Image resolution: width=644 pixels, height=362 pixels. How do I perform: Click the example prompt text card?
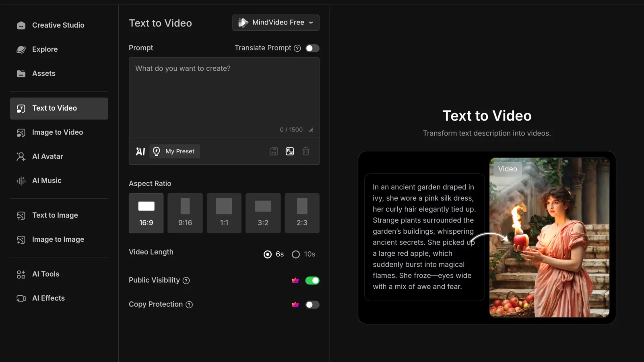pos(425,237)
